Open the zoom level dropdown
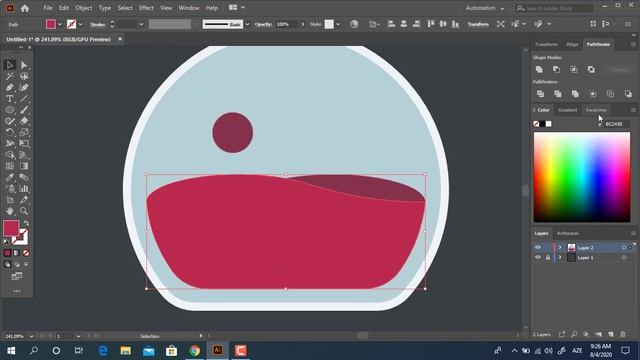640x360 pixels. click(x=31, y=336)
